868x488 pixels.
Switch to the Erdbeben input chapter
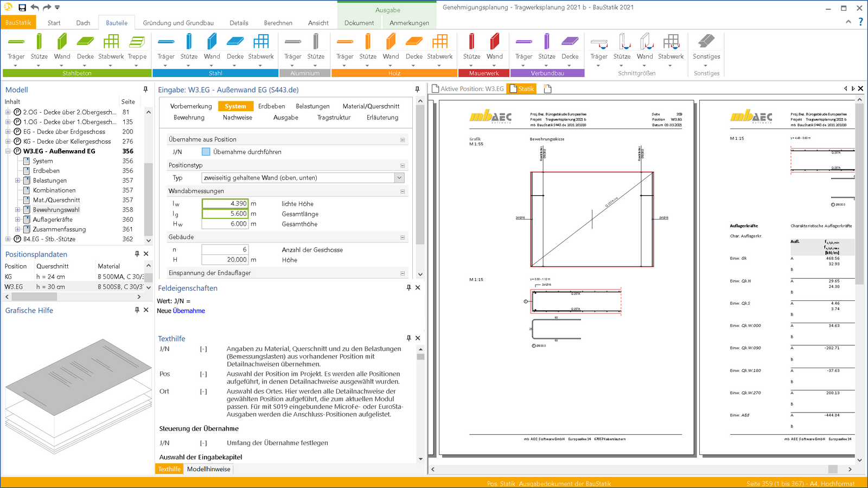271,106
